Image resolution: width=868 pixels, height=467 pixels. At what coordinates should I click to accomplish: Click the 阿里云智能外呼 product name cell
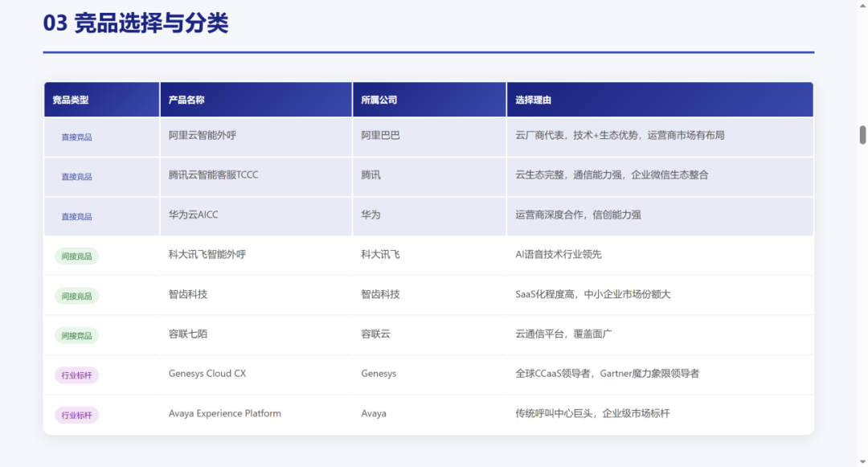[x=203, y=136]
